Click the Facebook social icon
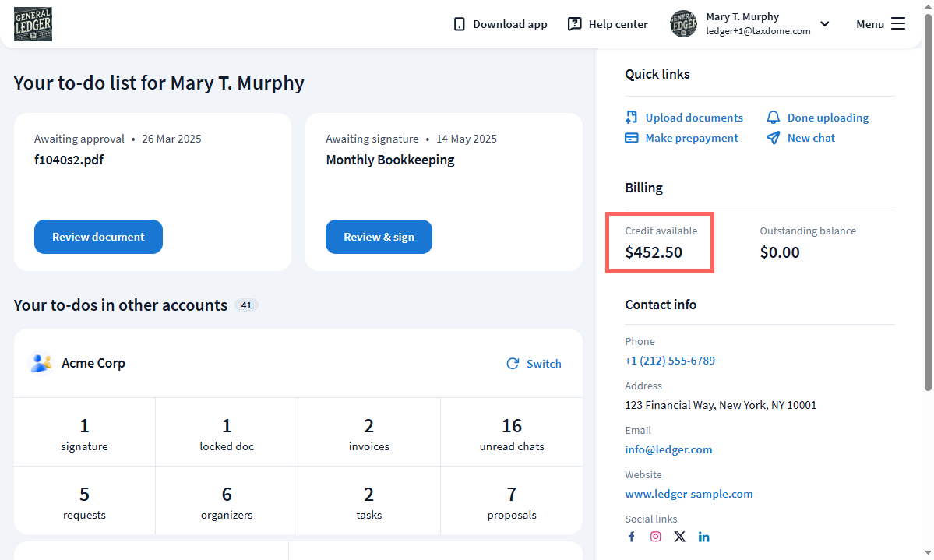The image size is (934, 560). point(632,537)
